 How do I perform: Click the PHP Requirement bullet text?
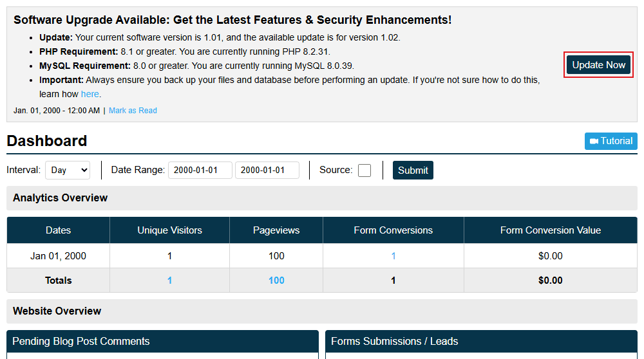coord(185,51)
